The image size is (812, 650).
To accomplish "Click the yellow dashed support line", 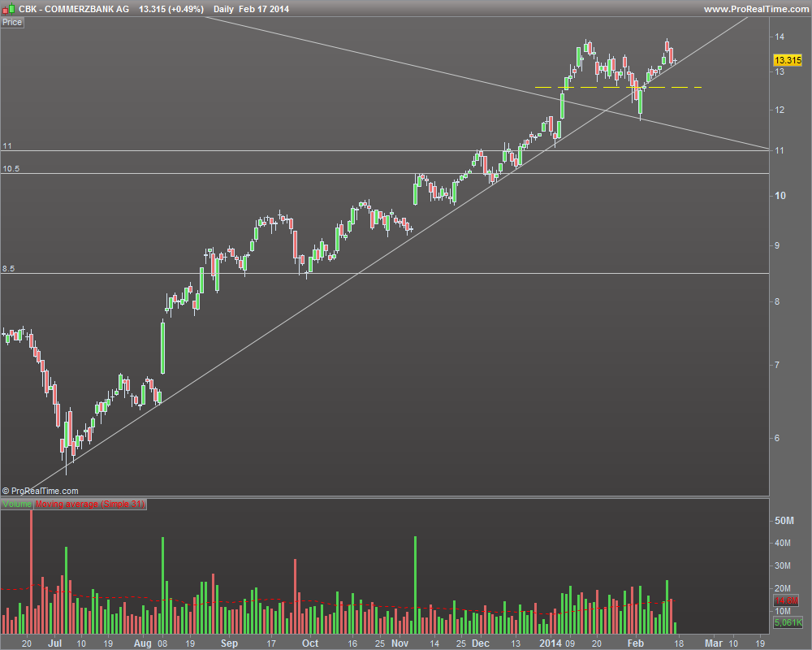I will (x=618, y=87).
